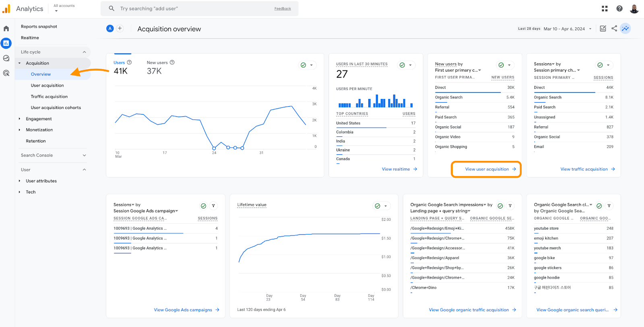644x327 pixels.
Task: Collapse the Life cycle section
Action: pyautogui.click(x=84, y=52)
